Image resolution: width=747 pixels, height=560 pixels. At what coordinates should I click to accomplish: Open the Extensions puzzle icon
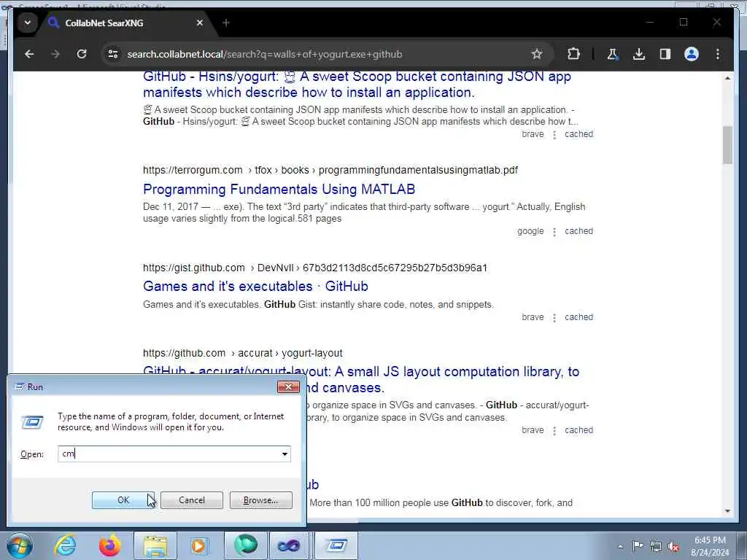573,54
